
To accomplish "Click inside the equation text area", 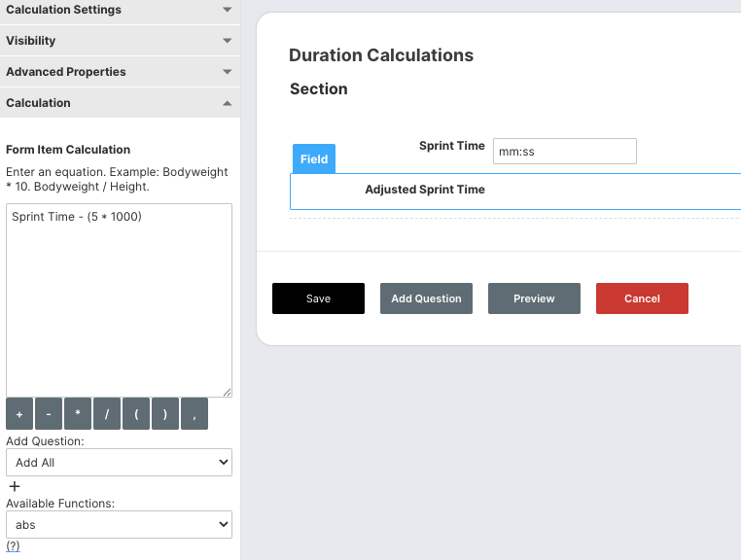I will 119,300.
